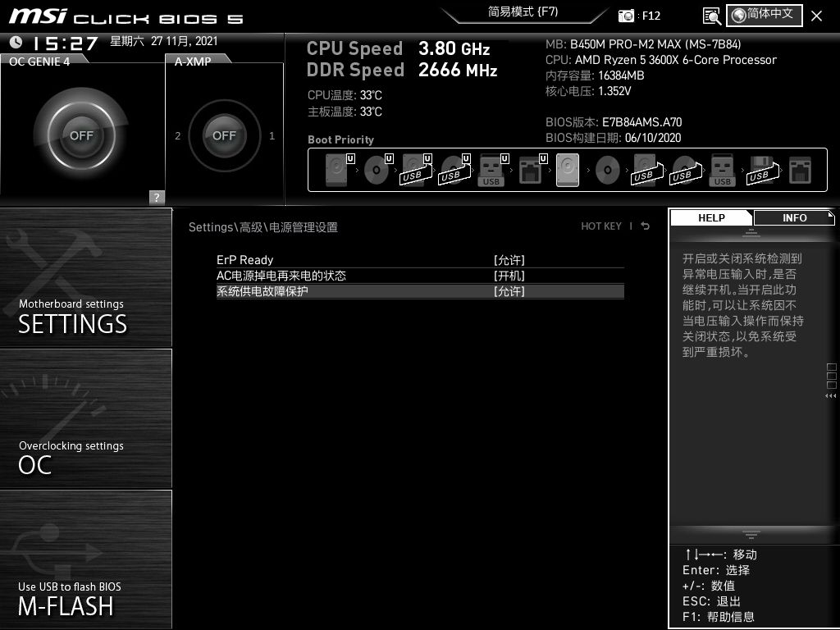Click the CPU Speed 3.80 GHz readout
The height and width of the screenshot is (630, 840).
(398, 48)
